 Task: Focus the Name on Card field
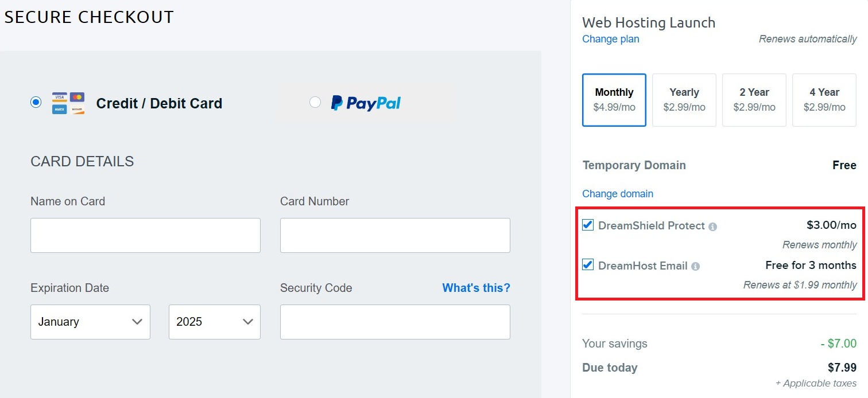145,235
